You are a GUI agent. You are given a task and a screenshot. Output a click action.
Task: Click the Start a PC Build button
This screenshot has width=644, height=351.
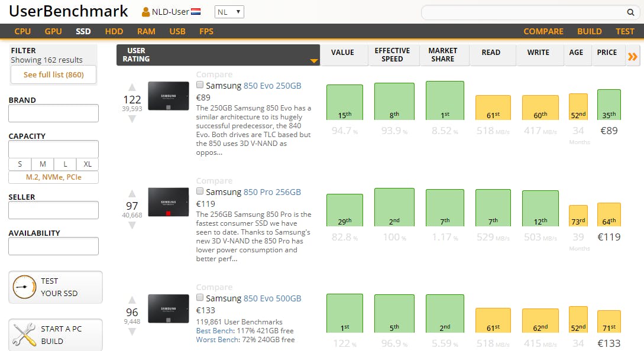[x=56, y=334]
